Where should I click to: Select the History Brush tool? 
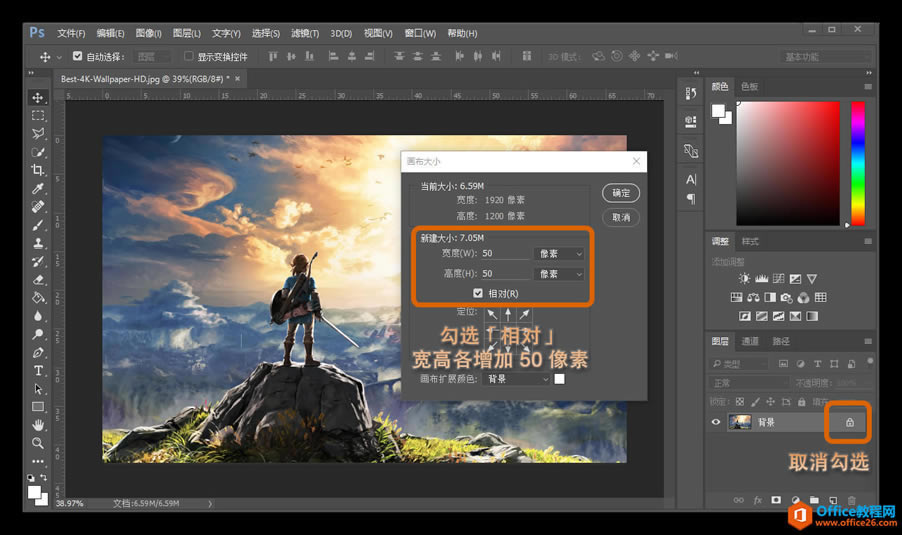38,262
